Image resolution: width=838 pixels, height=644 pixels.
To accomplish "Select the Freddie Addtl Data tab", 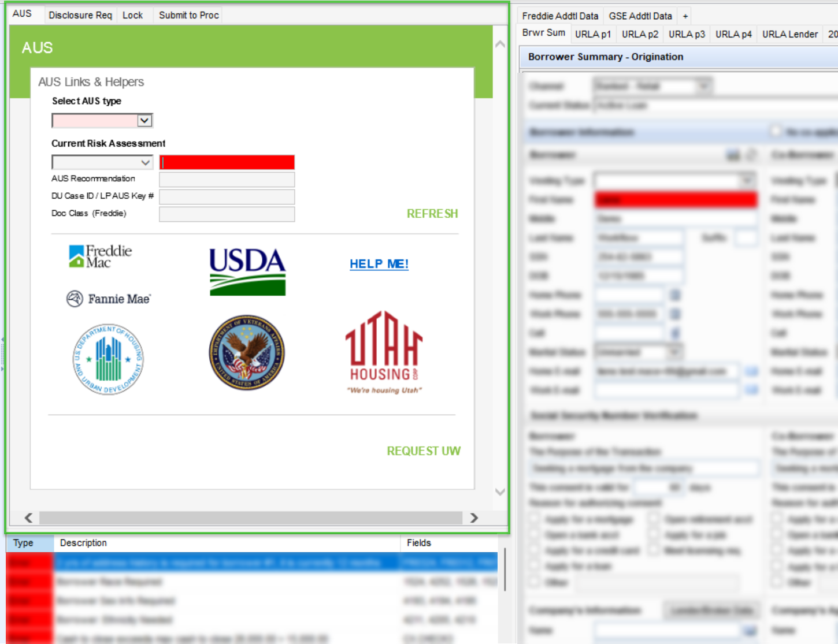I will tap(560, 16).
